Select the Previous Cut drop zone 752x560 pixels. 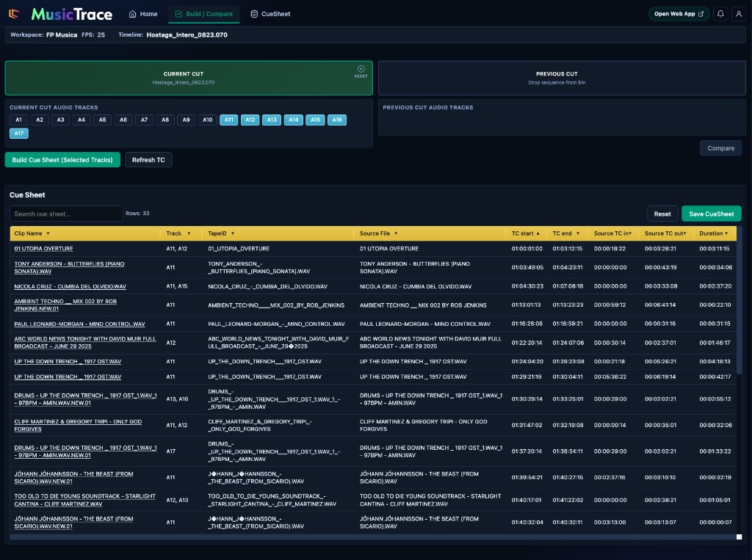coord(562,78)
